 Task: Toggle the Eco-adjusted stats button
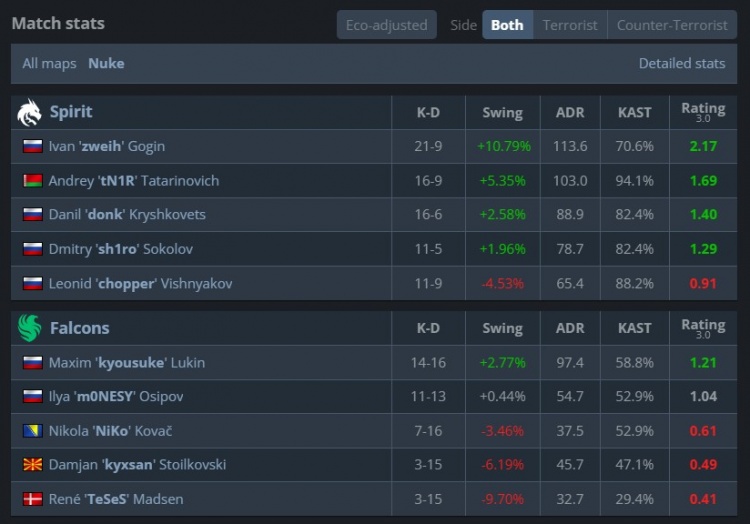386,25
